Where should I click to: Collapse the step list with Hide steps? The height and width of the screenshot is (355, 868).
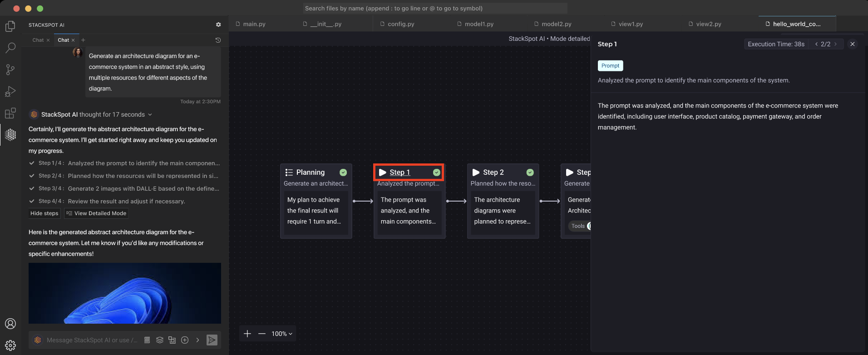click(x=44, y=213)
